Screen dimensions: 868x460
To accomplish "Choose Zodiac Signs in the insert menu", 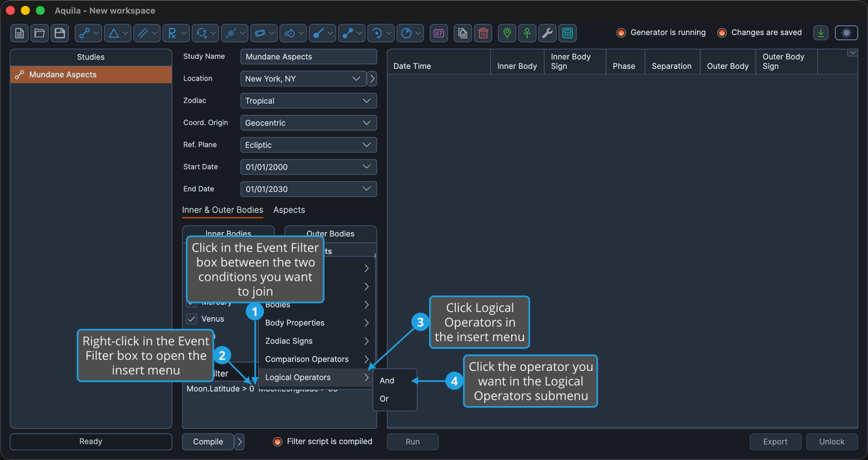I will pyautogui.click(x=317, y=341).
